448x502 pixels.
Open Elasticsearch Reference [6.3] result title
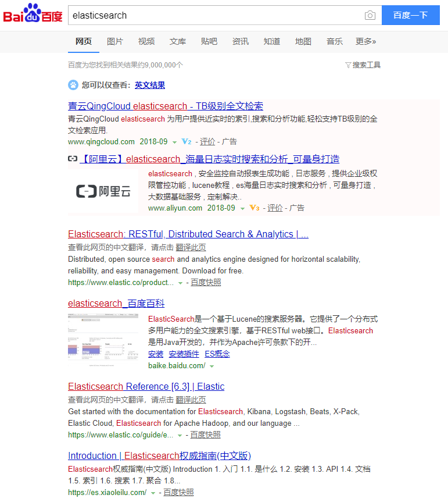pos(146,386)
